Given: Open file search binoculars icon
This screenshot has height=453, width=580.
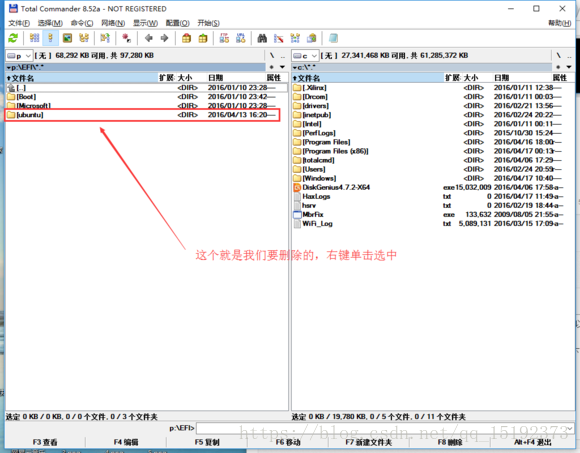Looking at the screenshot, I should click(x=262, y=38).
